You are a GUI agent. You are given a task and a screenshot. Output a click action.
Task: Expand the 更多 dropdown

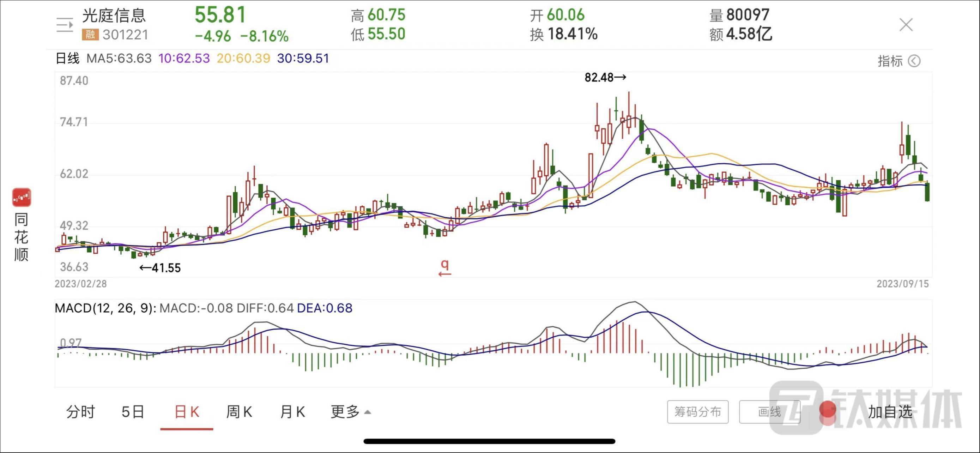350,412
